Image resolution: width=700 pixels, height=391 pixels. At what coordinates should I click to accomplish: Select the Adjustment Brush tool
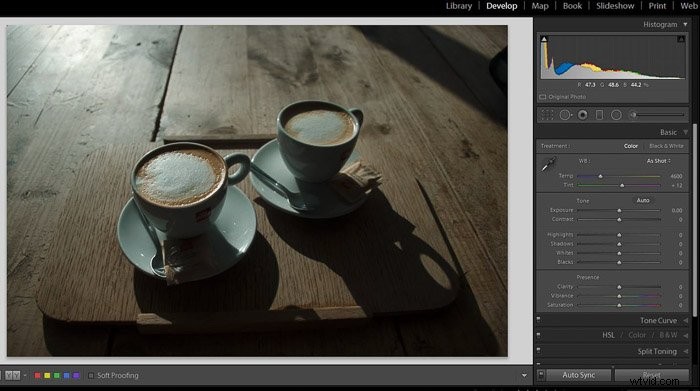[633, 115]
